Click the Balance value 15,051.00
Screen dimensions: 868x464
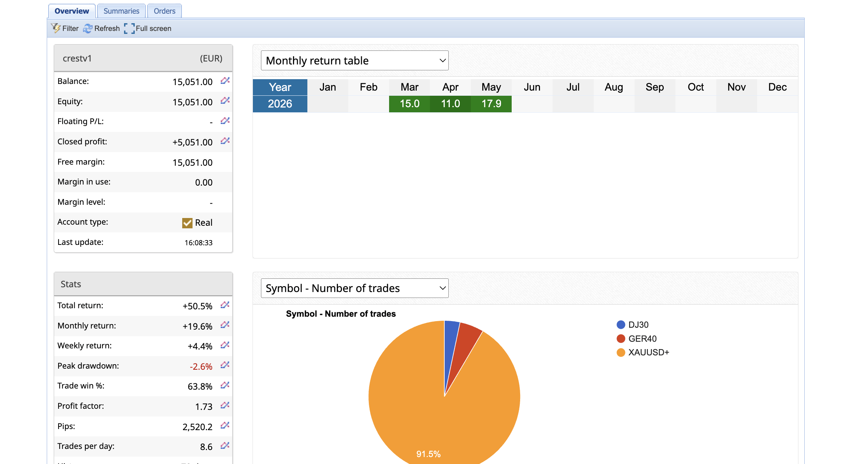[193, 82]
